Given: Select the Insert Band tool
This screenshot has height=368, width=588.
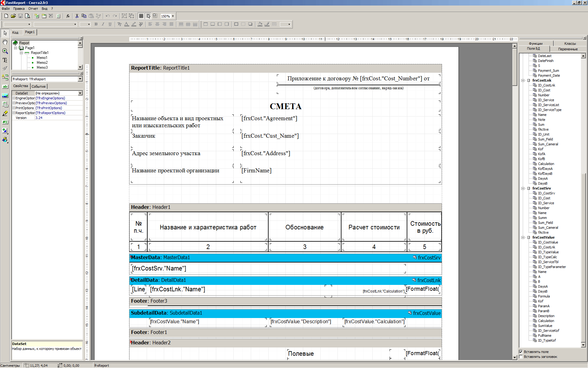Looking at the screenshot, I should click(x=5, y=78).
